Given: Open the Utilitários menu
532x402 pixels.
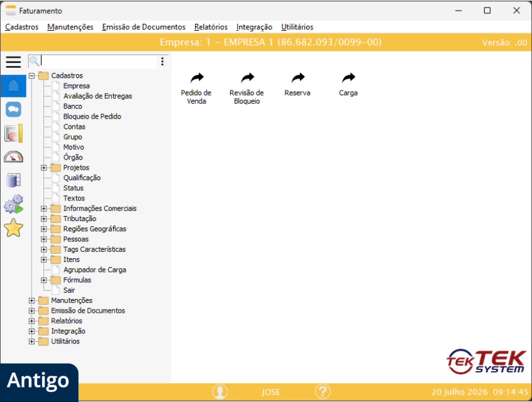Looking at the screenshot, I should tap(297, 27).
